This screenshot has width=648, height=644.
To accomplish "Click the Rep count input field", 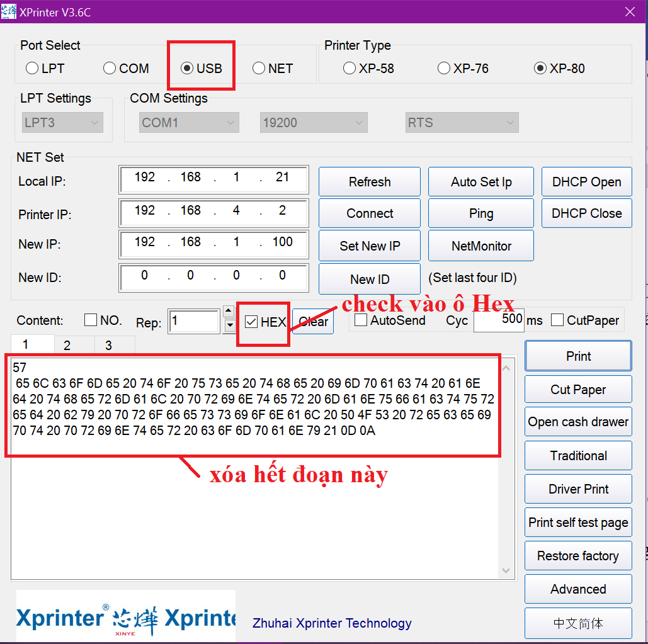I will point(194,321).
